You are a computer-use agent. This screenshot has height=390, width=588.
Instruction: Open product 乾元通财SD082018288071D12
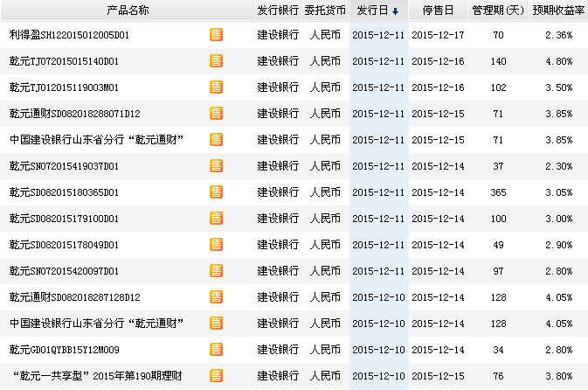[74, 114]
